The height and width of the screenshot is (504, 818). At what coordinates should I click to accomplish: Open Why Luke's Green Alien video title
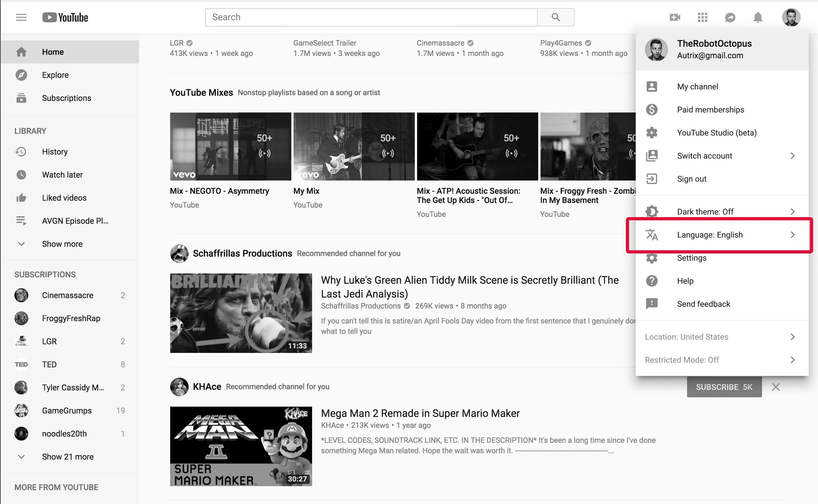pos(470,287)
